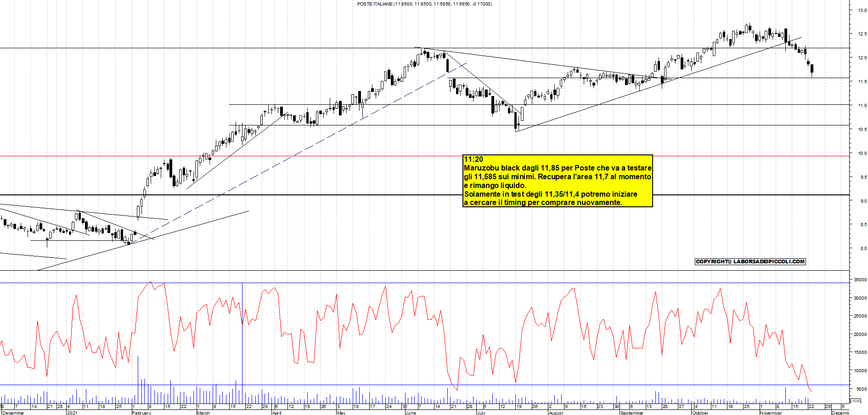The height and width of the screenshot is (415, 868).
Task: Click the 10.0 price axis label
Action: click(x=862, y=153)
